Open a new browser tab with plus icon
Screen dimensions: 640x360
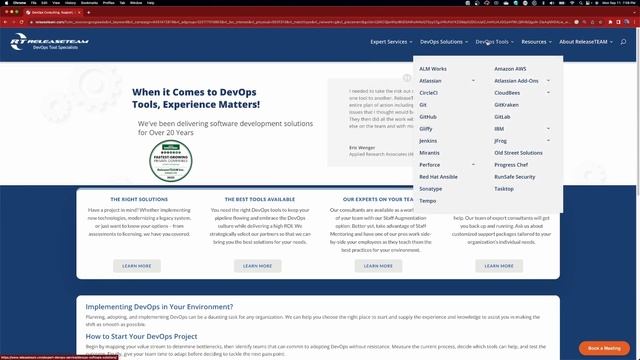(x=89, y=12)
